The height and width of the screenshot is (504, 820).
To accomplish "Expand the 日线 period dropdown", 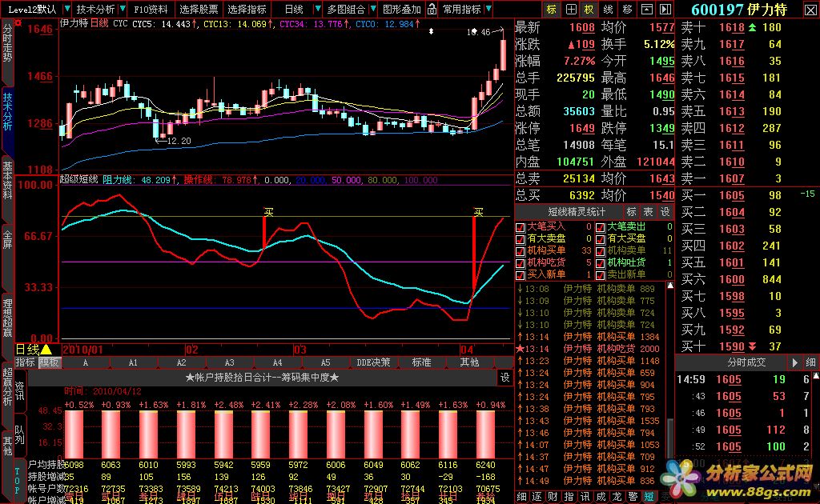I will click(295, 10).
